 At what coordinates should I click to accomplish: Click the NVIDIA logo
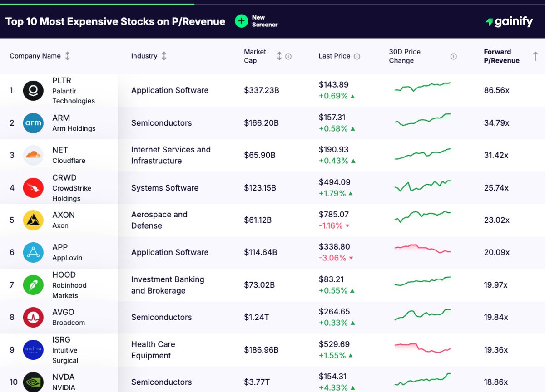coord(33,382)
